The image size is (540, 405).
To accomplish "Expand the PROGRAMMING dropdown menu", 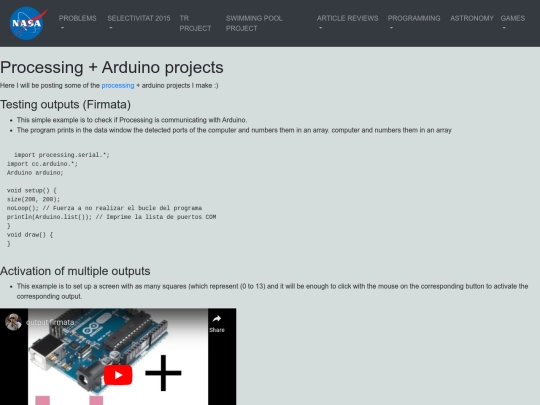I will click(x=414, y=23).
